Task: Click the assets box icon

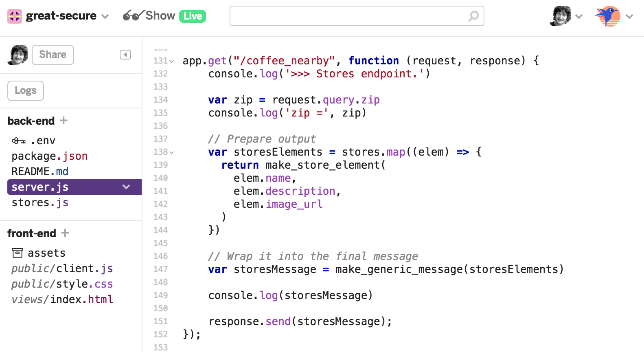Action: tap(18, 253)
